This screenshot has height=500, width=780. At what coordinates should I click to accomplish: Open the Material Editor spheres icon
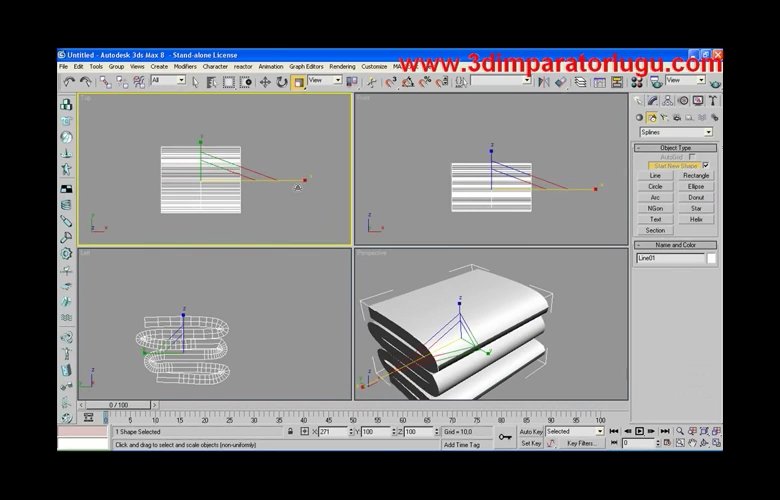click(x=637, y=82)
